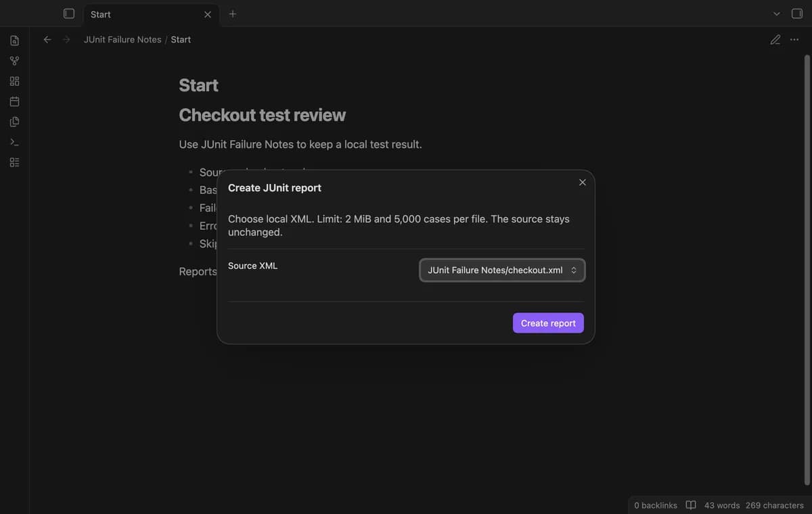The image size is (812, 514).
Task: Open graph view icon in ribbon
Action: point(14,61)
